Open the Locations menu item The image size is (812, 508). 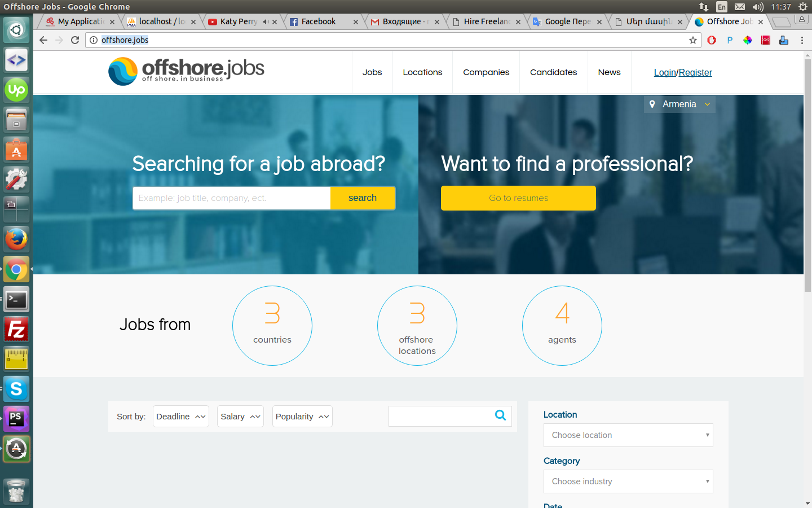tap(422, 72)
